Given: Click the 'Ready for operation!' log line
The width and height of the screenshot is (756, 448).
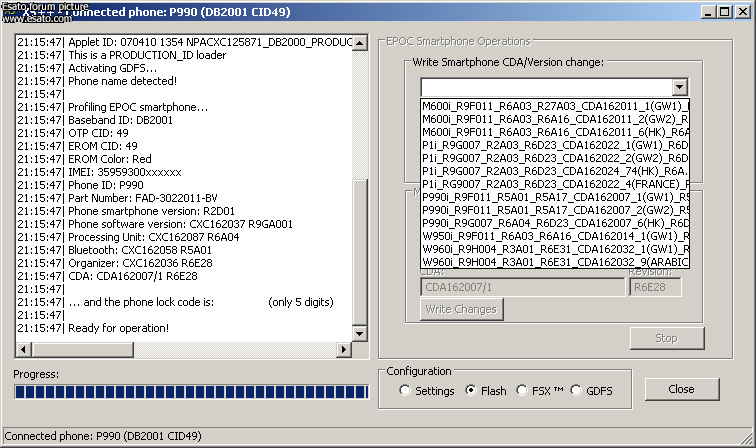Looking at the screenshot, I should [93, 328].
